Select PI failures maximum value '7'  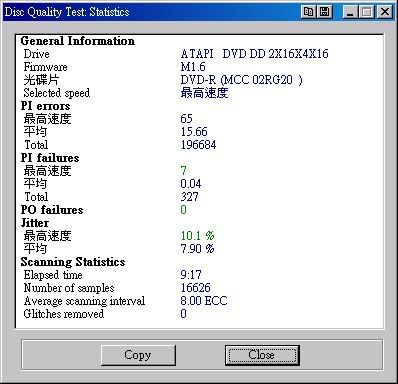tap(183, 171)
